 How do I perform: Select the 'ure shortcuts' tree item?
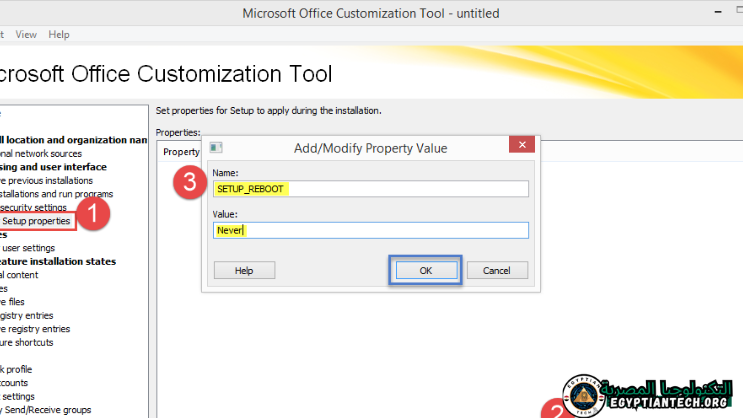27,343
